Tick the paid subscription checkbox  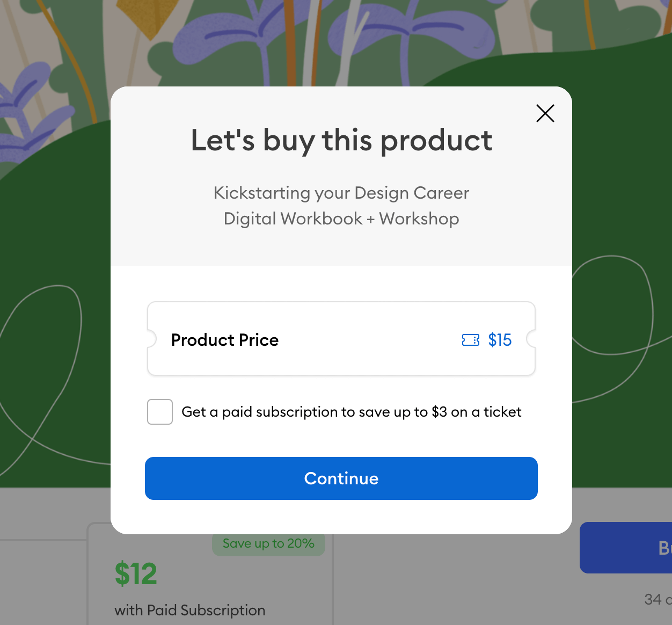[x=160, y=412]
